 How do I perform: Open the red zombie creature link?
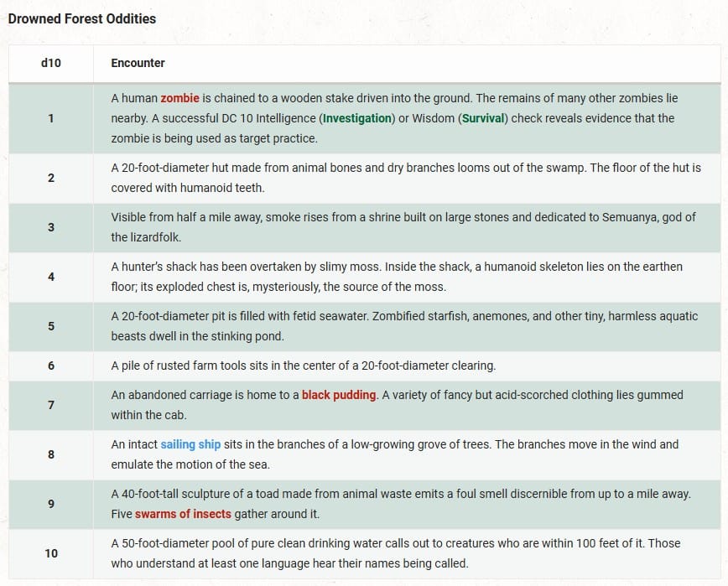pyautogui.click(x=179, y=98)
